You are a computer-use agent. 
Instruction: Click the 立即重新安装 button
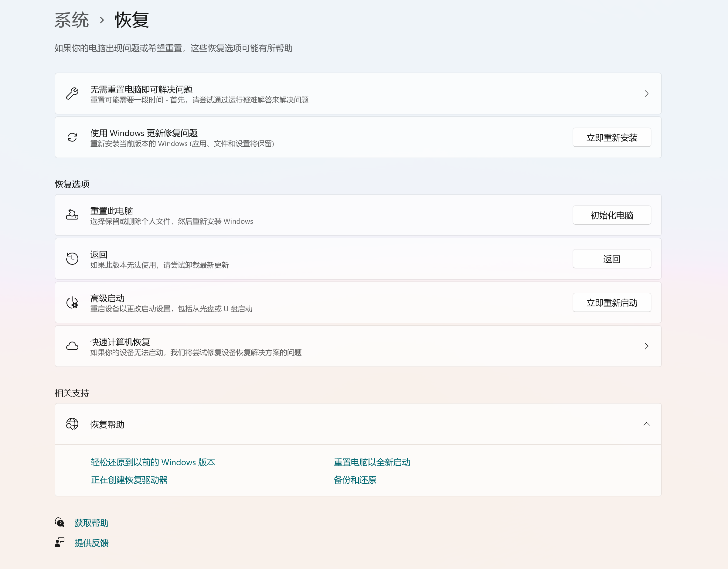612,137
